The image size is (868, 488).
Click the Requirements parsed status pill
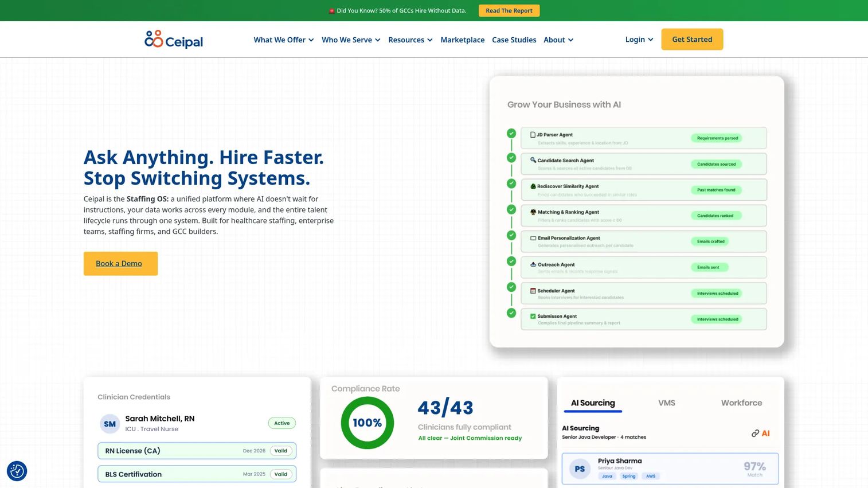coord(717,138)
